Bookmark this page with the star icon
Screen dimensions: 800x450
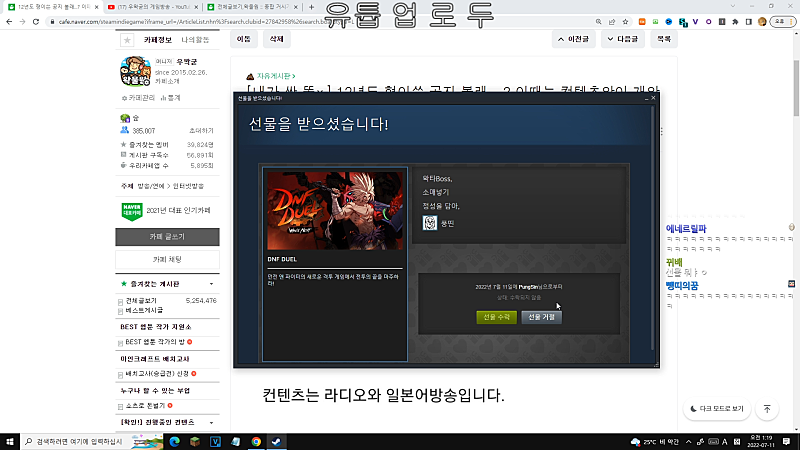click(x=625, y=22)
